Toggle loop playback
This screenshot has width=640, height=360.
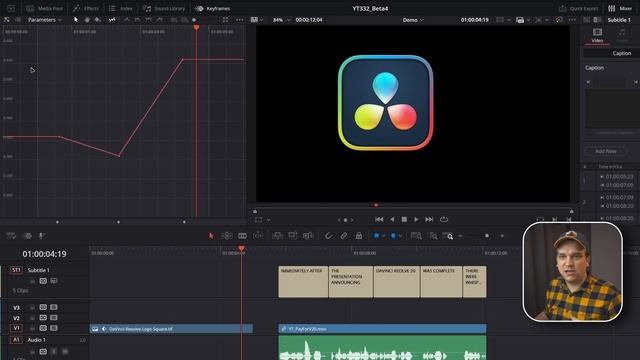point(444,219)
